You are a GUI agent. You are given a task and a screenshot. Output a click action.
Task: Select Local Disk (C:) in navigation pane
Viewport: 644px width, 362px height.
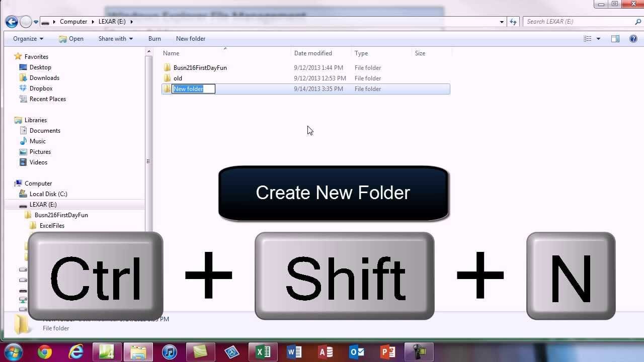[48, 194]
